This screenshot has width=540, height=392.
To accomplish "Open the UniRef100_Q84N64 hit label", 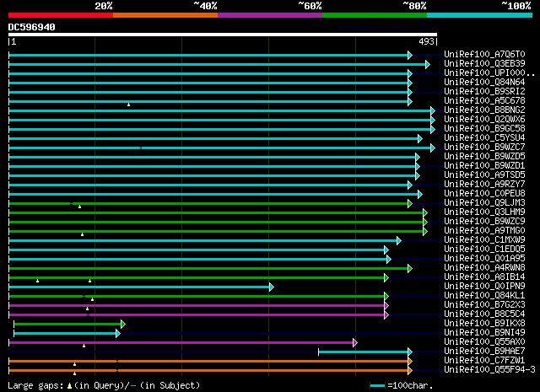I will click(484, 83).
